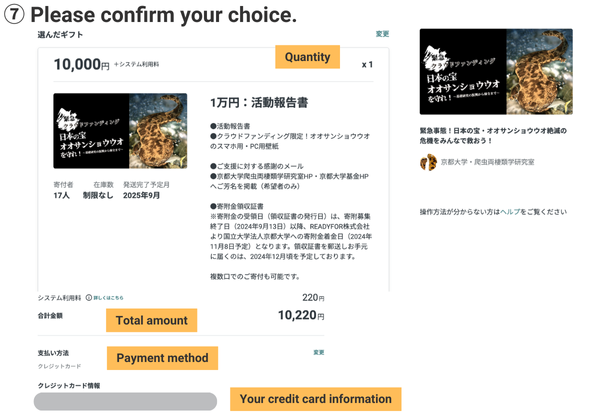Viewport: 600px width, 414px height.
Task: Click the 10,000円 gift price
Action: point(81,65)
